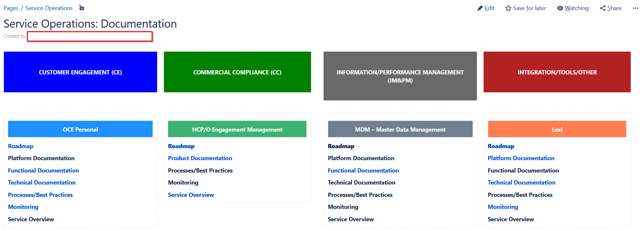
Task: Click the MDM – Master Data Management header
Action: 400,129
